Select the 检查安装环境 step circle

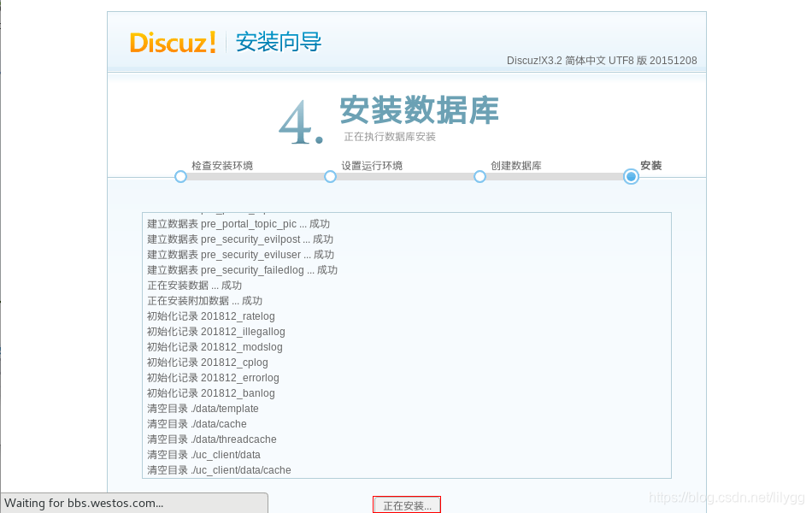click(180, 177)
